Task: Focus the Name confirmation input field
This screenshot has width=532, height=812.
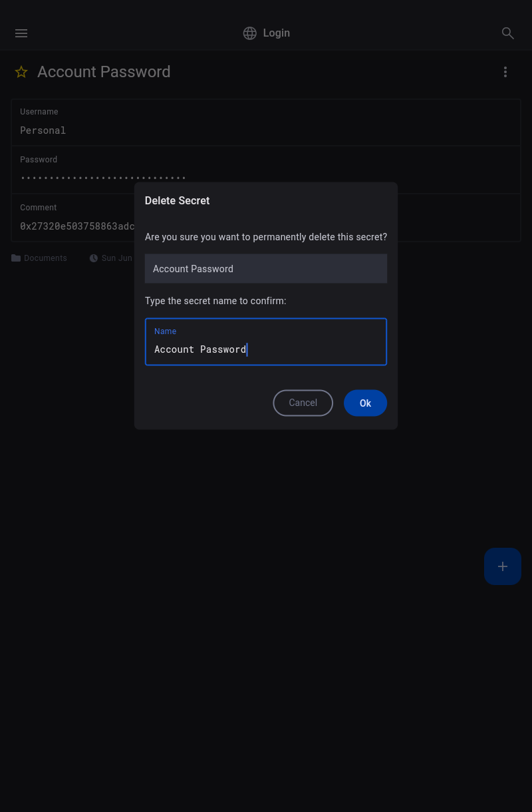Action: (x=266, y=349)
